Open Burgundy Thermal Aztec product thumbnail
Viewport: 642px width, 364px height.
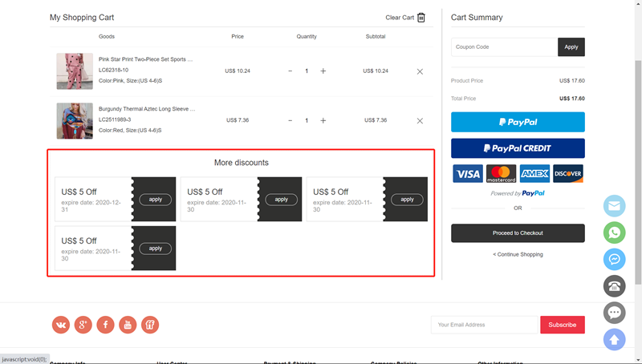tap(75, 120)
